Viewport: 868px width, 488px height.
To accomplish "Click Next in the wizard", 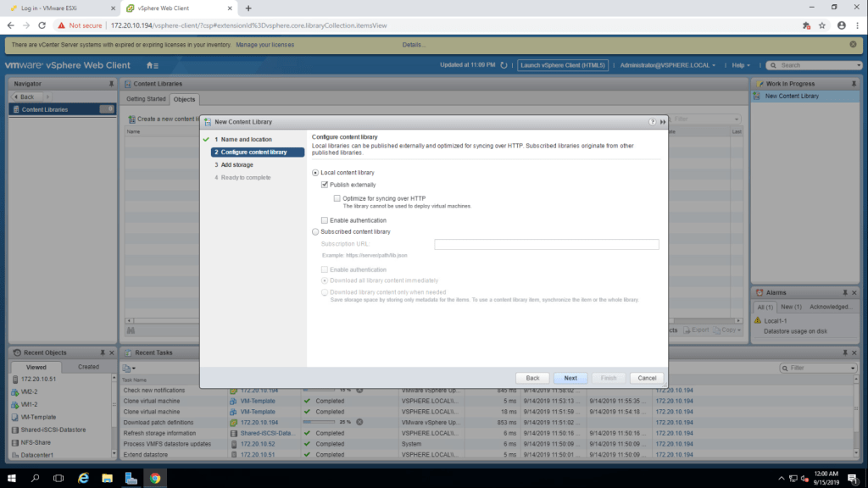I will pyautogui.click(x=570, y=378).
